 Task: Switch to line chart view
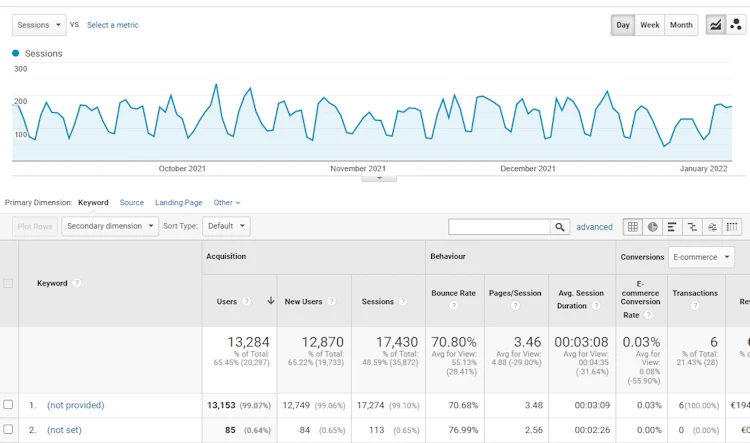(716, 25)
